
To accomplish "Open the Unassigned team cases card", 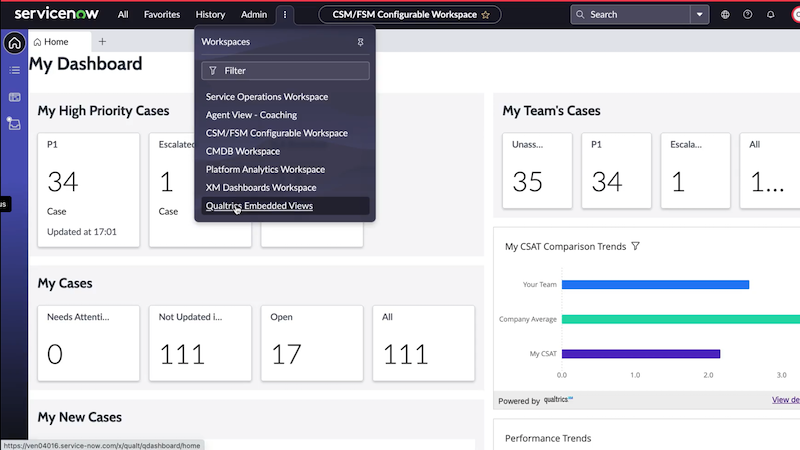I will point(537,171).
